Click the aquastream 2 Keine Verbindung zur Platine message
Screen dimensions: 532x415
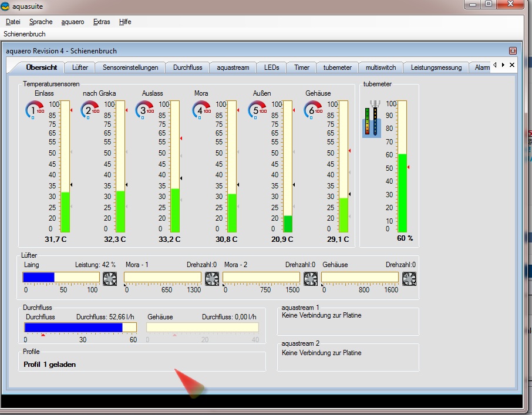[321, 353]
